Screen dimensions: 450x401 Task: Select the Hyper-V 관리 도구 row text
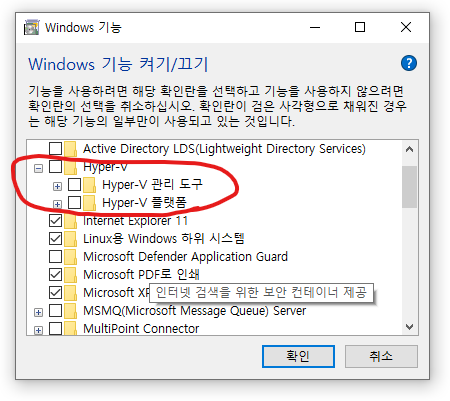[x=152, y=184]
